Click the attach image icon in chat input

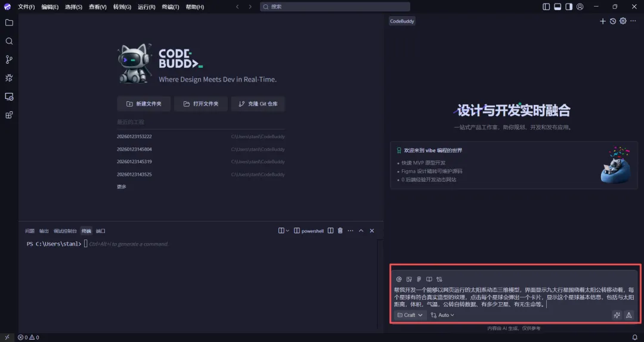click(409, 279)
